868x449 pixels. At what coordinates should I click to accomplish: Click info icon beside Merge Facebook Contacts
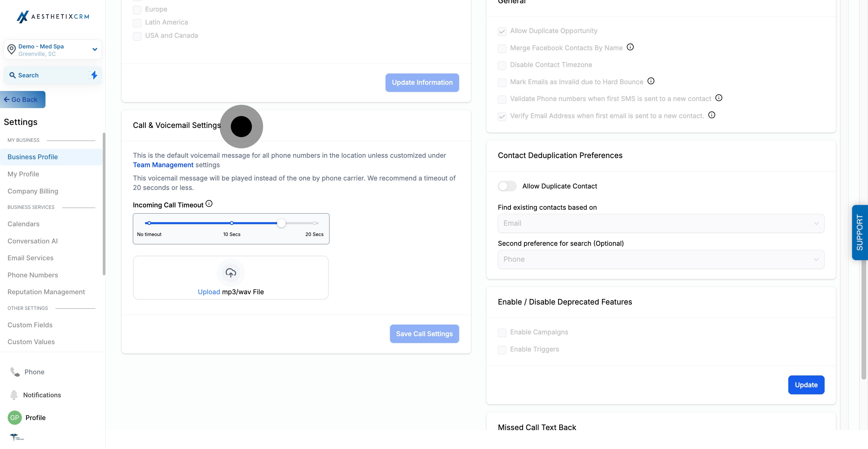point(630,47)
